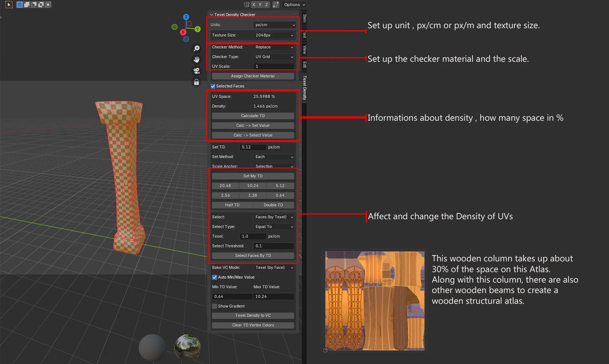Image resolution: width=609 pixels, height=364 pixels.
Task: Click the Texel 1.0 value field
Action: click(253, 236)
